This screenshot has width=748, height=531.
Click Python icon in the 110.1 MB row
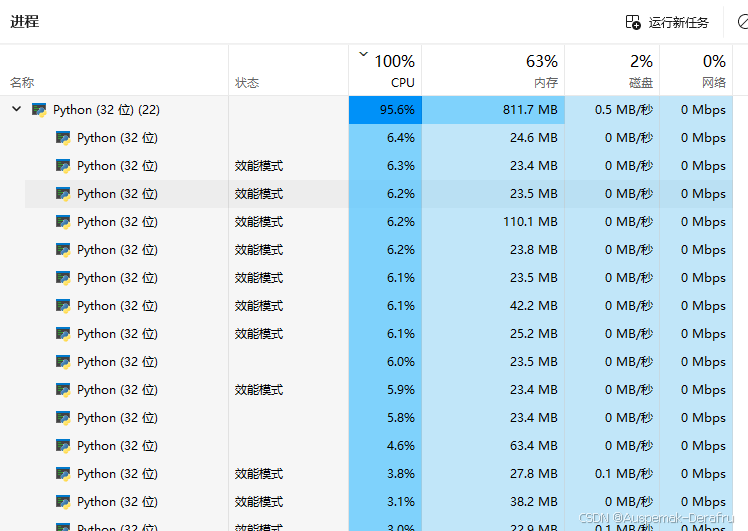coord(63,222)
